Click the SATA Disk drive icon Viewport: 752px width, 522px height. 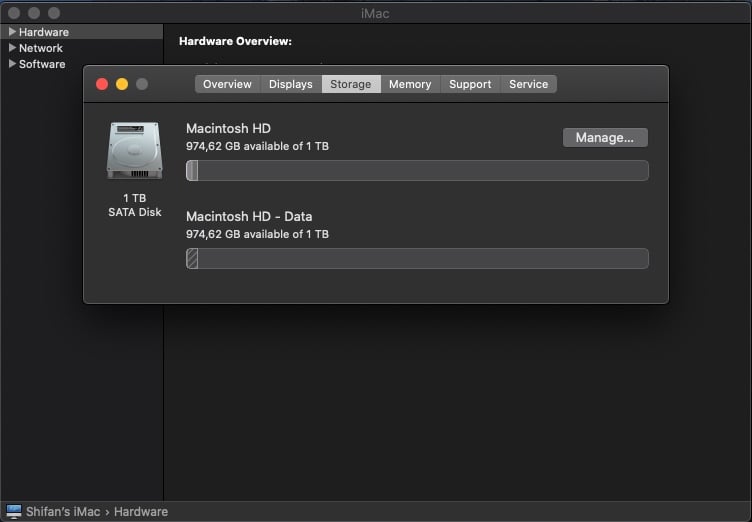[x=135, y=150]
